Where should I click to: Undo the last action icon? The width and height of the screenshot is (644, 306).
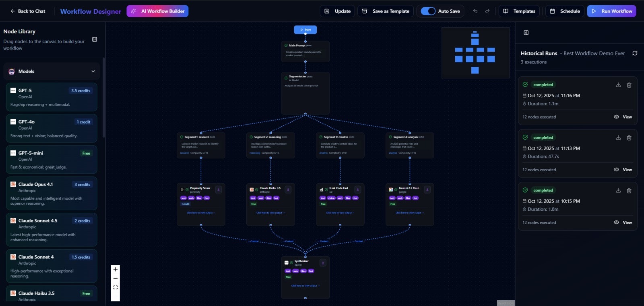(475, 11)
